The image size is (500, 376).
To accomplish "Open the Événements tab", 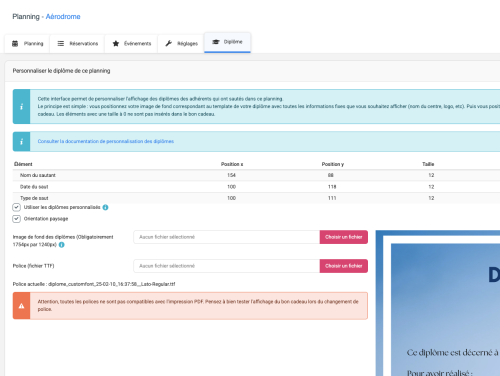I will (x=131, y=44).
